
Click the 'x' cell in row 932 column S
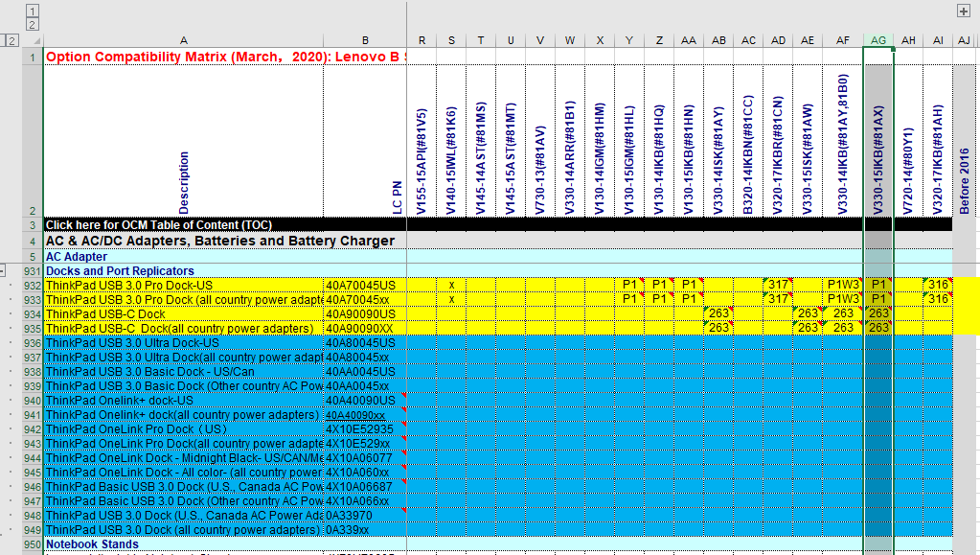point(451,286)
